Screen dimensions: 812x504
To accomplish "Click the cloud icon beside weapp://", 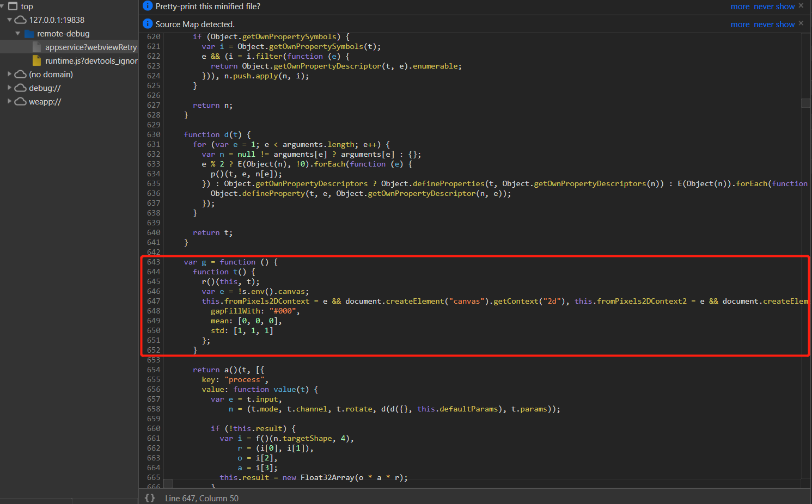I will (20, 101).
